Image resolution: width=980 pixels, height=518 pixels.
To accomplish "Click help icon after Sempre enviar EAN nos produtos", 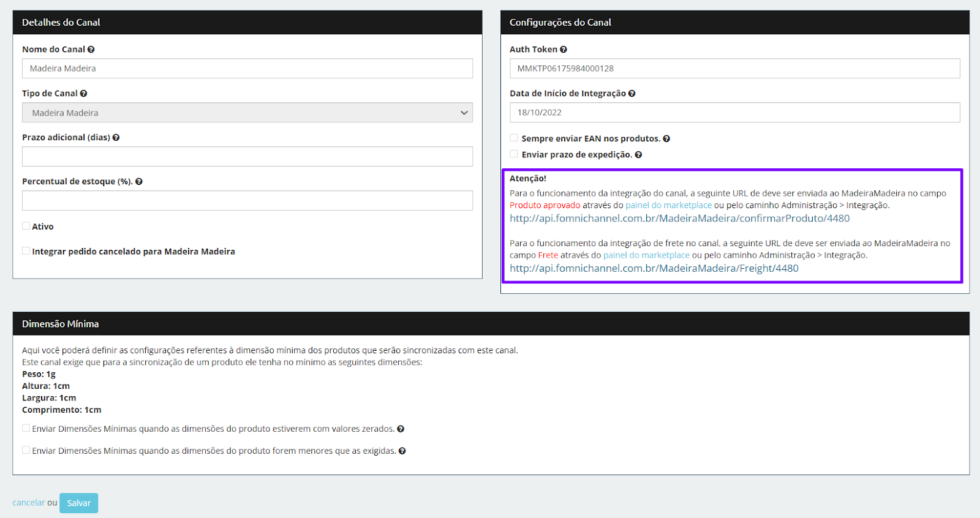I will tap(666, 139).
